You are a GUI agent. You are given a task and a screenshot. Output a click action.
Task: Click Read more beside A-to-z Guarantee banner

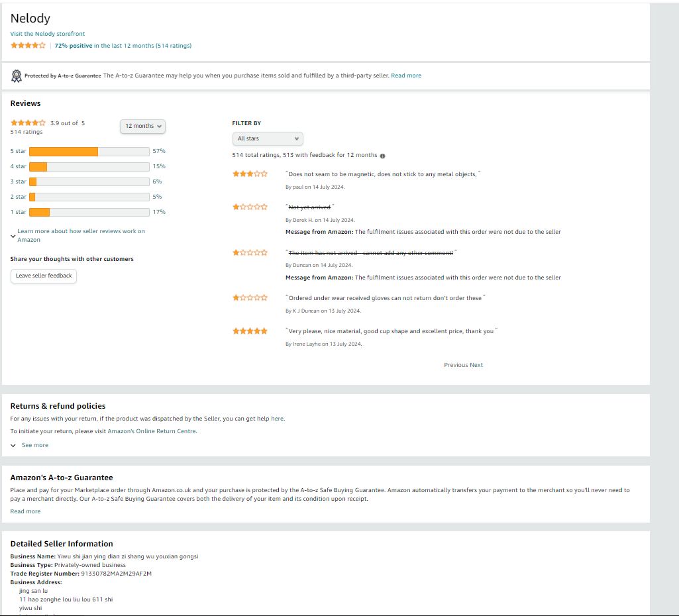(406, 76)
